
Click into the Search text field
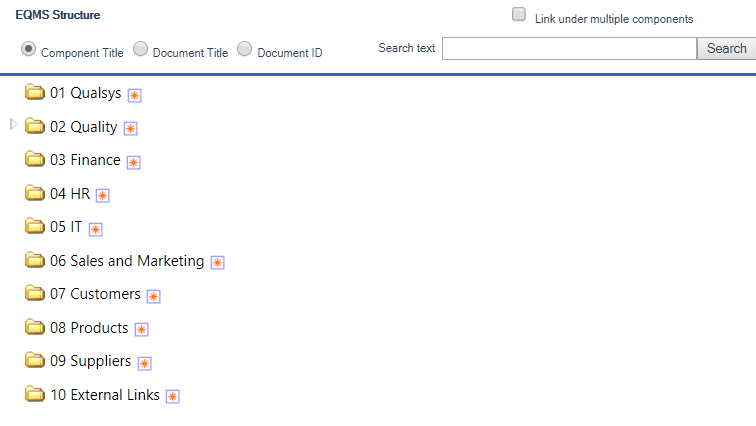click(x=569, y=49)
